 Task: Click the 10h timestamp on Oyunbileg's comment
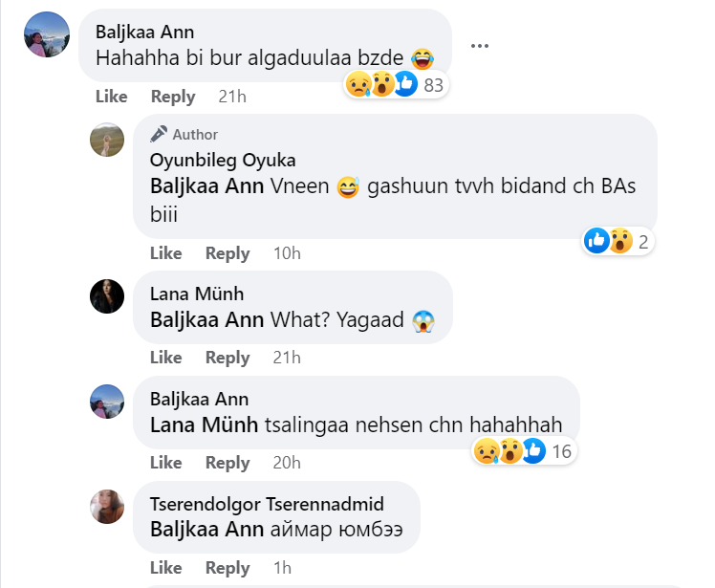[x=286, y=253]
